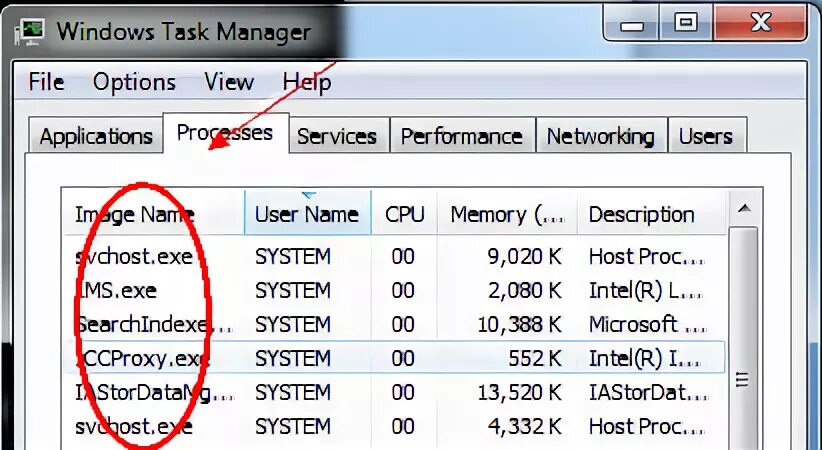822x450 pixels.
Task: Click SYSTEM user in IAStorDataMgr row
Action: (x=293, y=392)
